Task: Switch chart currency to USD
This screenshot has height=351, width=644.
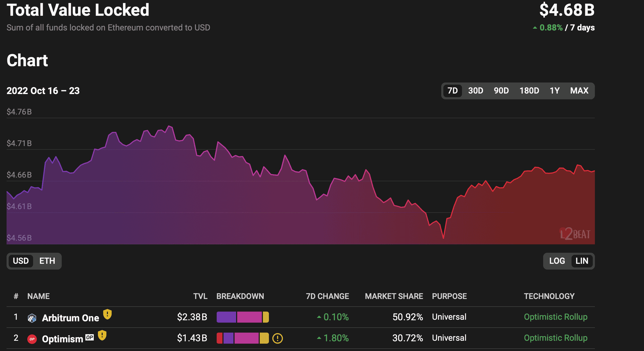Action: tap(21, 261)
